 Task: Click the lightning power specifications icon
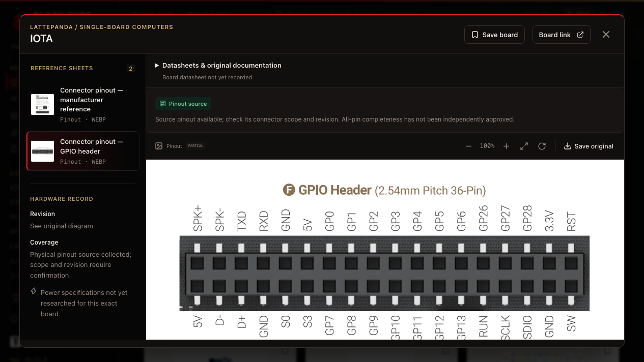[x=34, y=291]
